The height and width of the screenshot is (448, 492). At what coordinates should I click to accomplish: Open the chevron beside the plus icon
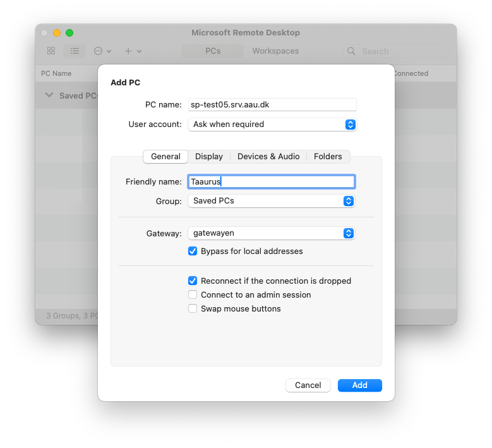[x=140, y=51]
